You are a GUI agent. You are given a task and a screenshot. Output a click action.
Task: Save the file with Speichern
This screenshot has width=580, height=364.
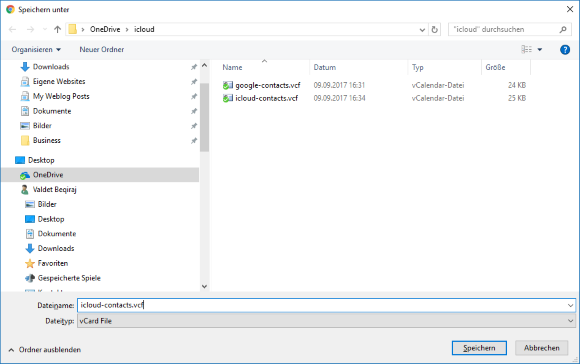pos(479,348)
